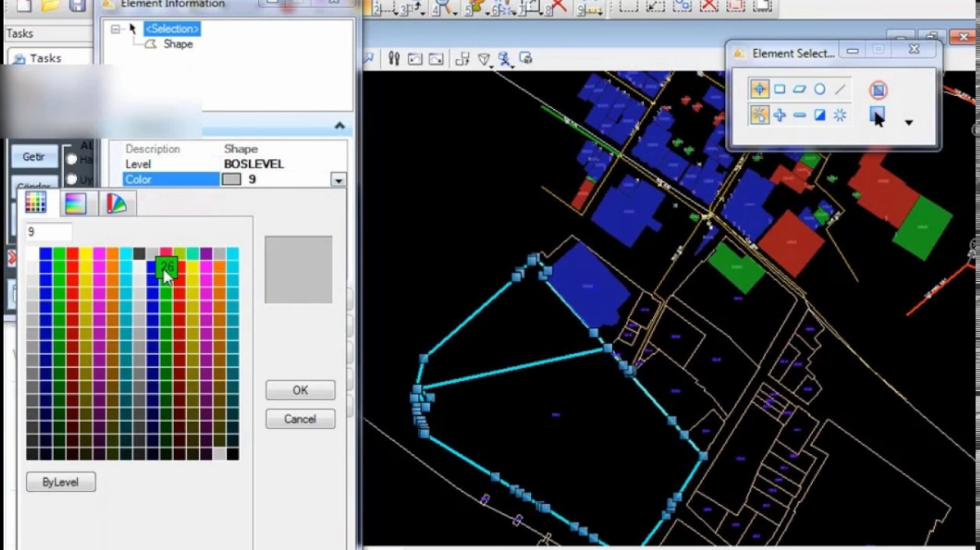This screenshot has width=980, height=550.
Task: Cancel the color picker dialog
Action: pos(300,419)
